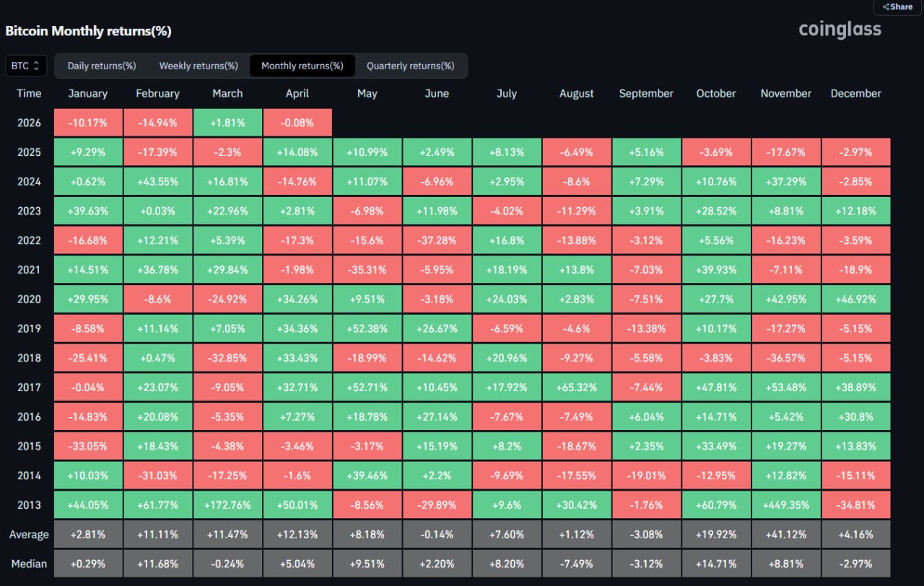924x586 pixels.
Task: Click the Time column header
Action: pos(29,93)
